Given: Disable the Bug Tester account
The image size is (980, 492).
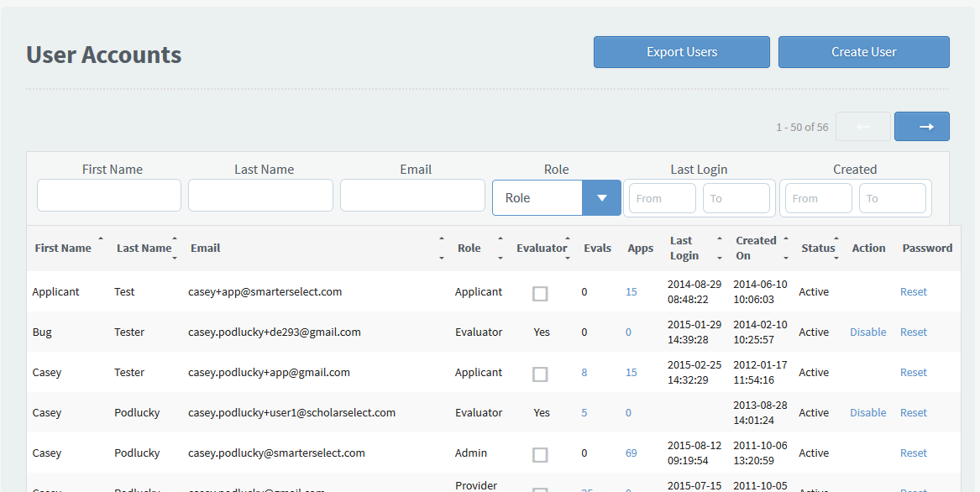Looking at the screenshot, I should click(868, 332).
